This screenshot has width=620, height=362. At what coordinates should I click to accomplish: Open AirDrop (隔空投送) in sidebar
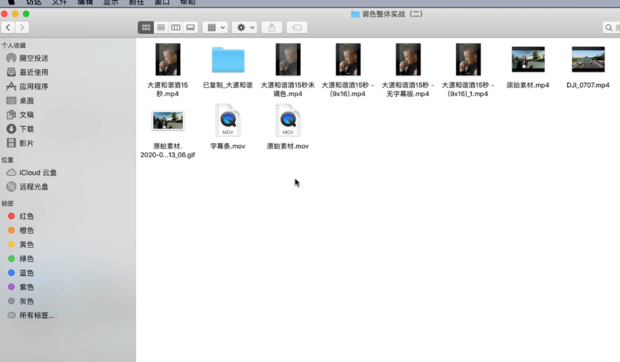coord(28,58)
